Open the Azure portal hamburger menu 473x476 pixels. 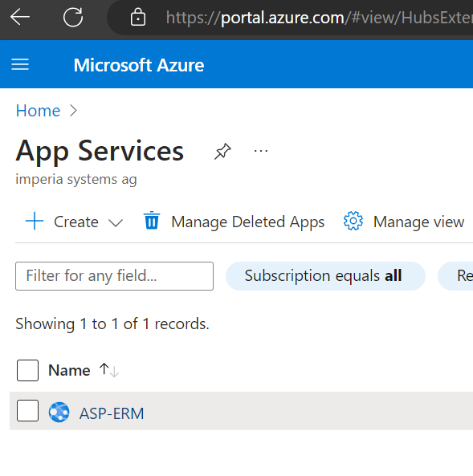[20, 64]
